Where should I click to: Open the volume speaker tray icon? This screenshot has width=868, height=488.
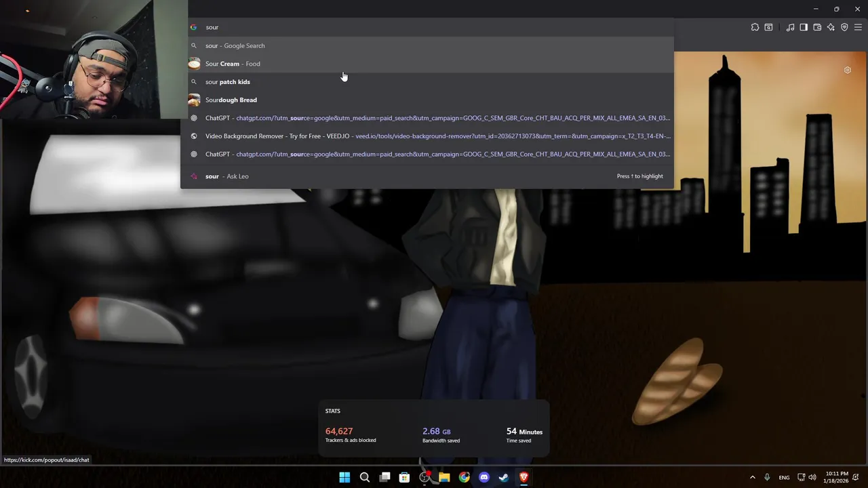(812, 477)
